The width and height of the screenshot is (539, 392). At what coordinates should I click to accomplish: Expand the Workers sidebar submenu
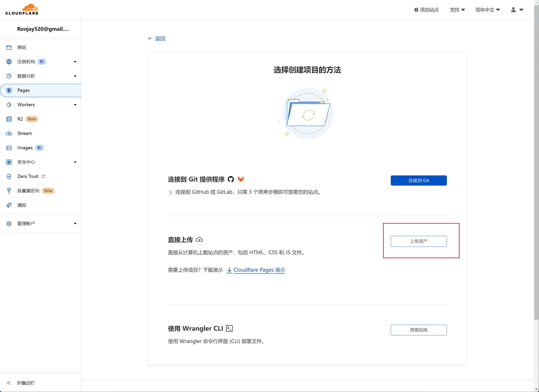click(75, 105)
